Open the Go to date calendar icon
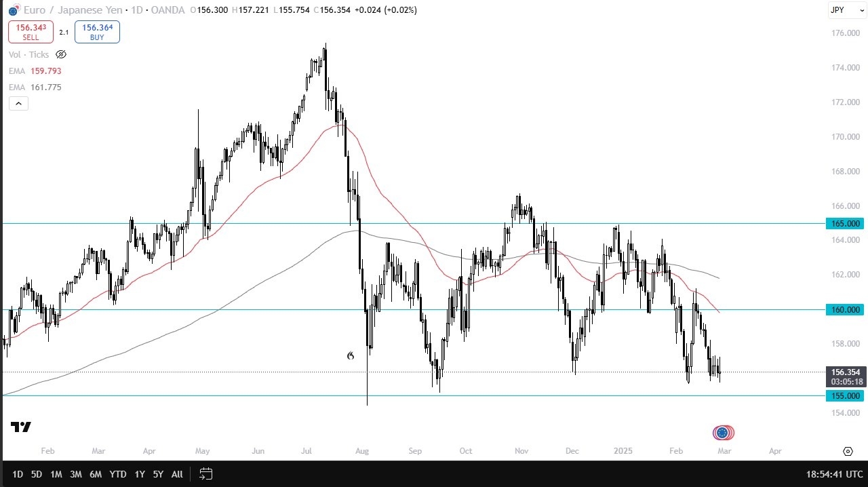Image resolution: width=868 pixels, height=487 pixels. click(x=206, y=474)
